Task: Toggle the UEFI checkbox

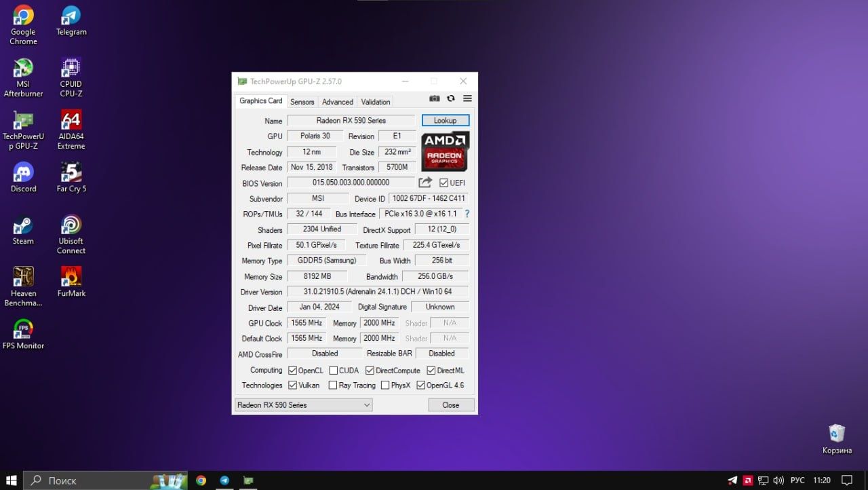Action: [444, 183]
